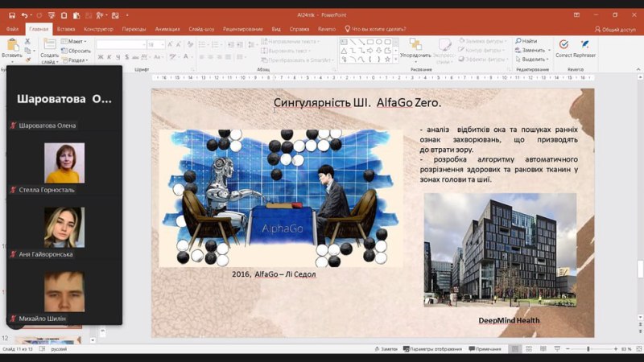Screen dimensions: 644x362
Task: Open Arrange (Упорядочить) menu
Action: 415,48
